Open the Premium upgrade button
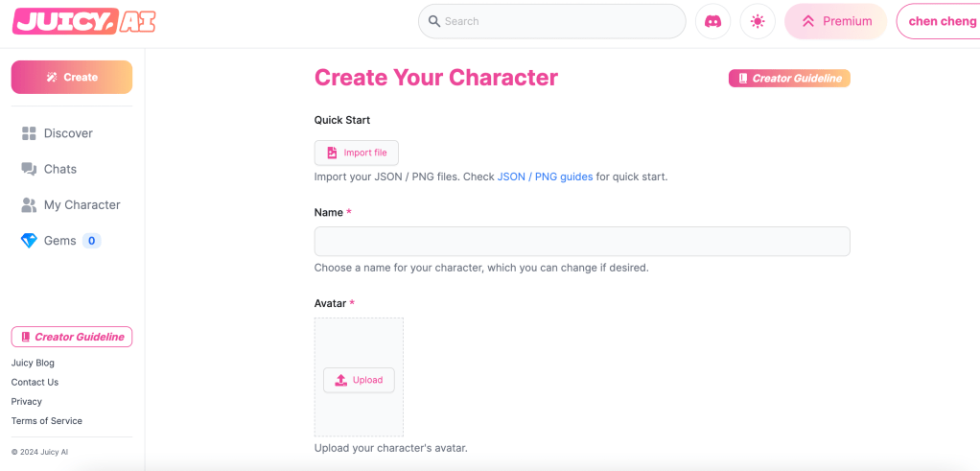 pos(836,21)
